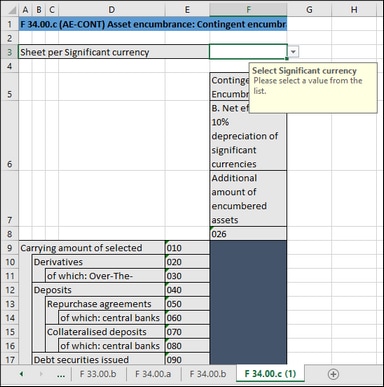This screenshot has height=387, width=384.
Task: Select column A header
Action: (25, 10)
